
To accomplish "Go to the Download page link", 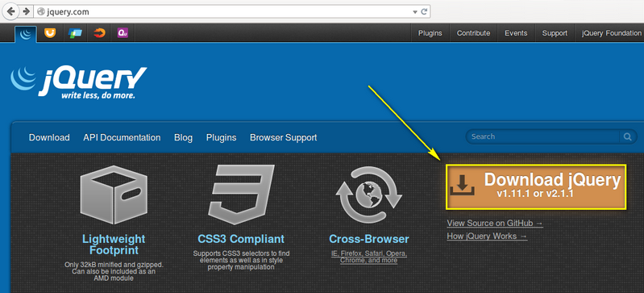I will pyautogui.click(x=49, y=137).
